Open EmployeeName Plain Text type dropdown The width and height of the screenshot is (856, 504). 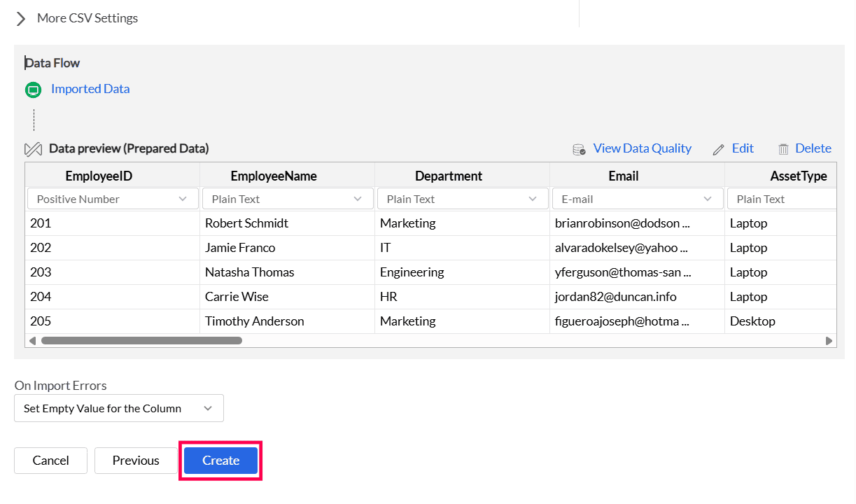coord(287,199)
